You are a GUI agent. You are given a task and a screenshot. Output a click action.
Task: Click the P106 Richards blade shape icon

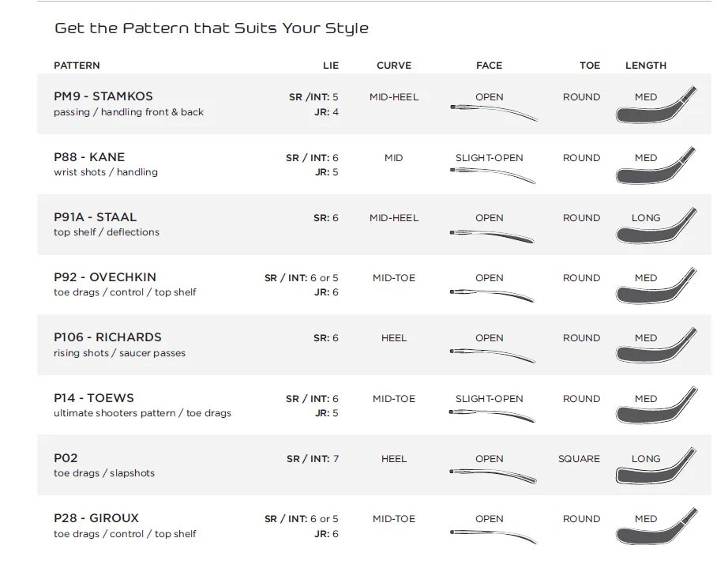pos(656,348)
